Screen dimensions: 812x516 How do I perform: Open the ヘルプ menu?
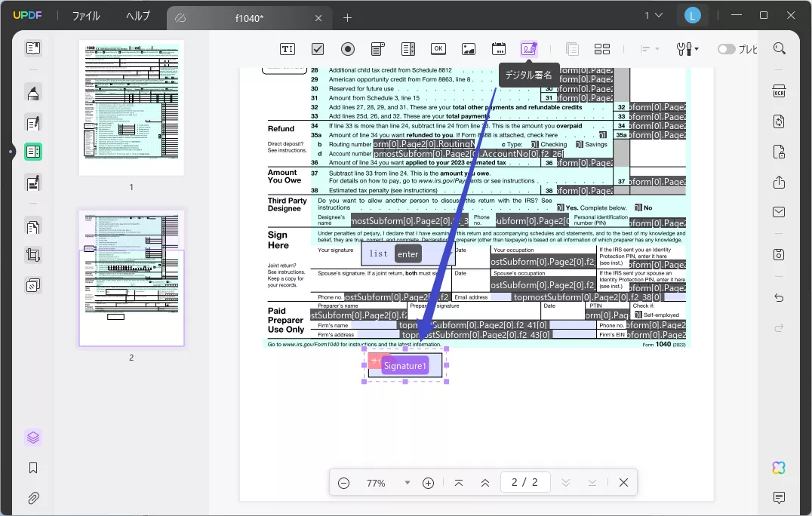(x=138, y=16)
